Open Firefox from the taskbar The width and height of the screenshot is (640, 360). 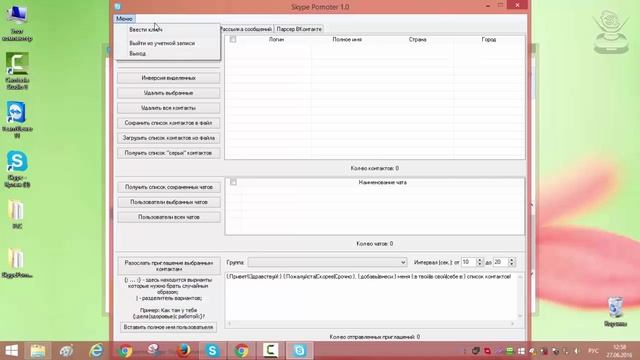[184, 351]
